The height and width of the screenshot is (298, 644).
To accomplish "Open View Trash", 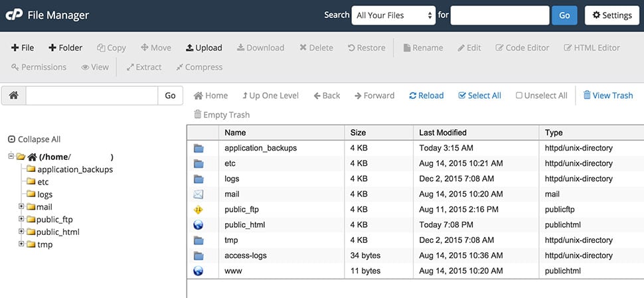I will pos(608,96).
